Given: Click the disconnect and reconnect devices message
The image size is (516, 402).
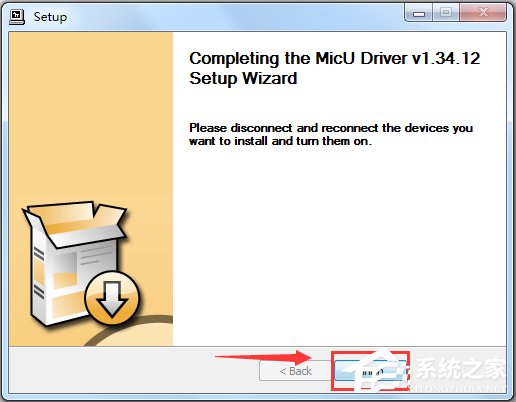Looking at the screenshot, I should click(331, 134).
